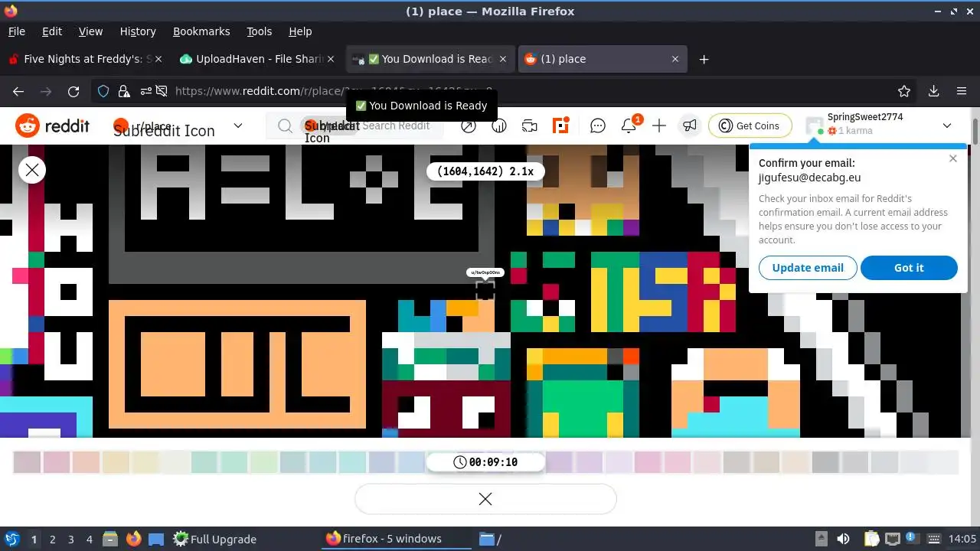Viewport: 980px width, 551px height.
Task: Open a new Firefox tab
Action: (x=704, y=59)
